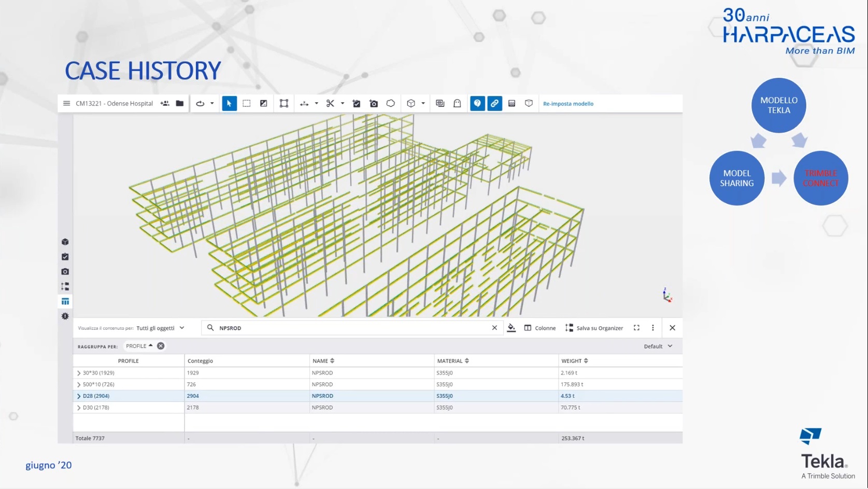Open the Organizer tree panel in sidebar
This screenshot has width=868, height=489.
[x=65, y=286]
